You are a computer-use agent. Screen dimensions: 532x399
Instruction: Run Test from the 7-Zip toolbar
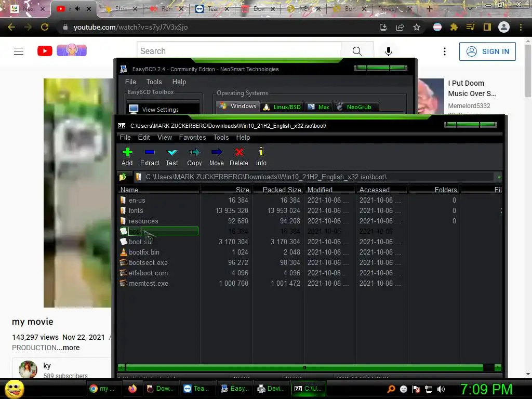click(171, 157)
